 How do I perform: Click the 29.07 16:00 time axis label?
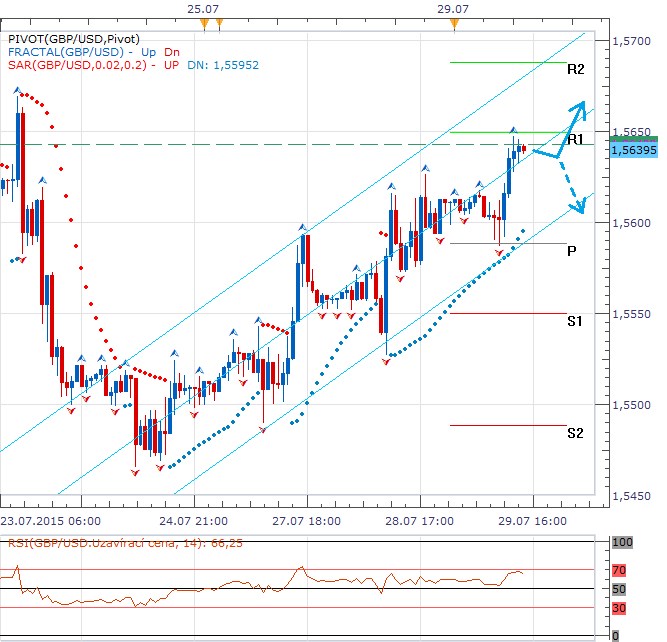pyautogui.click(x=533, y=520)
